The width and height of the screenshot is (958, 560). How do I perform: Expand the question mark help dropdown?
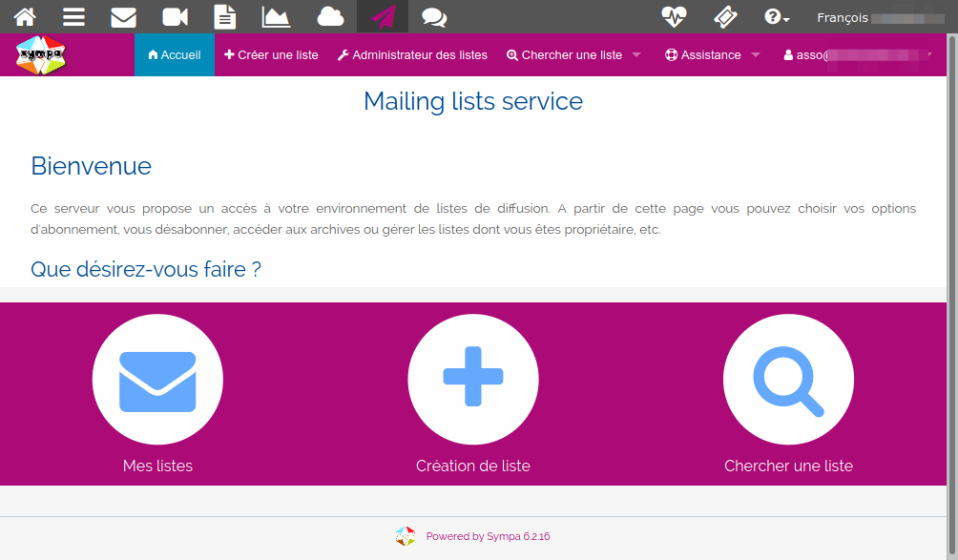tap(777, 17)
